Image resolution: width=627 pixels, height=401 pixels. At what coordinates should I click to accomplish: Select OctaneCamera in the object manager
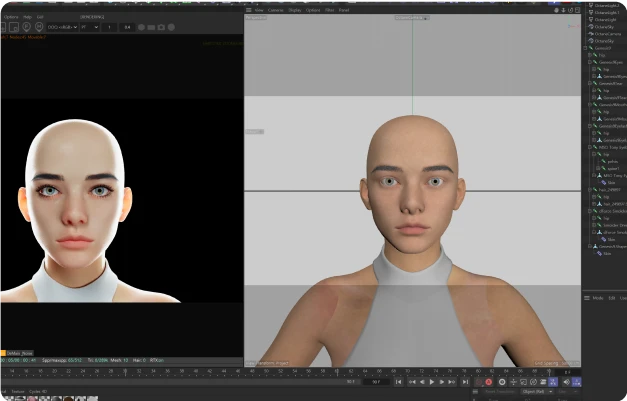pos(608,34)
